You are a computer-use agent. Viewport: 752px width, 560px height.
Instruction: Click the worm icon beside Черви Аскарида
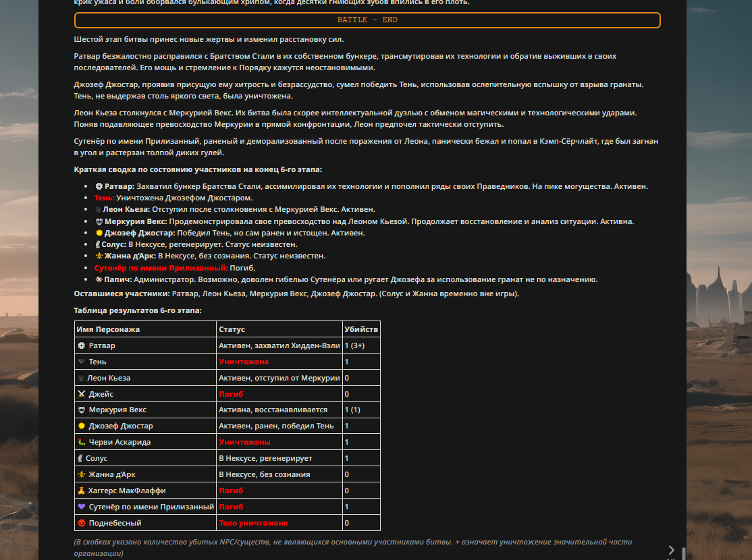(x=82, y=442)
